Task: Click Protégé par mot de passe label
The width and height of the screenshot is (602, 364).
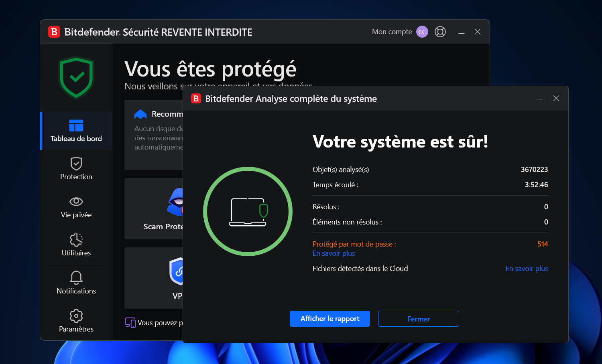Action: coord(354,244)
